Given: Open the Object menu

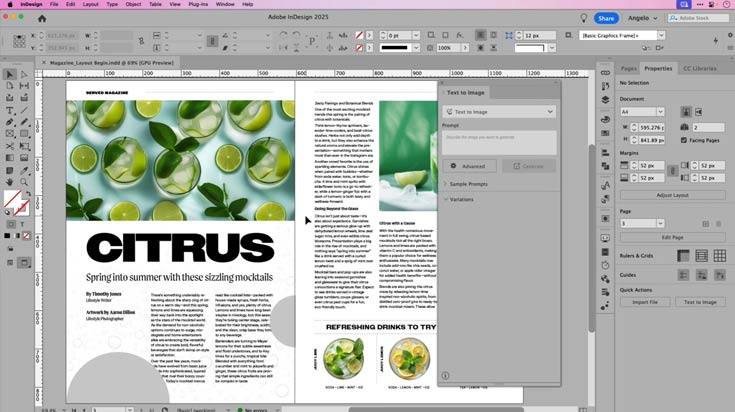Looking at the screenshot, I should point(133,4).
